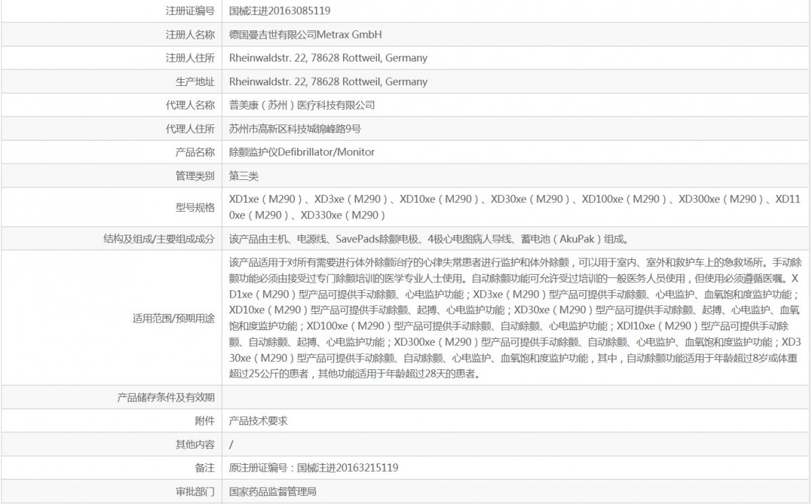Screen dimensions: 812x504
Task: Click the 注册人住所 label
Action: pos(190,58)
